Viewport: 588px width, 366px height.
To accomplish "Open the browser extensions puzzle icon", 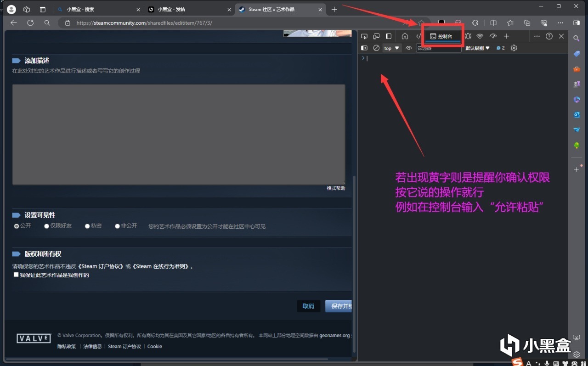I will [x=475, y=23].
